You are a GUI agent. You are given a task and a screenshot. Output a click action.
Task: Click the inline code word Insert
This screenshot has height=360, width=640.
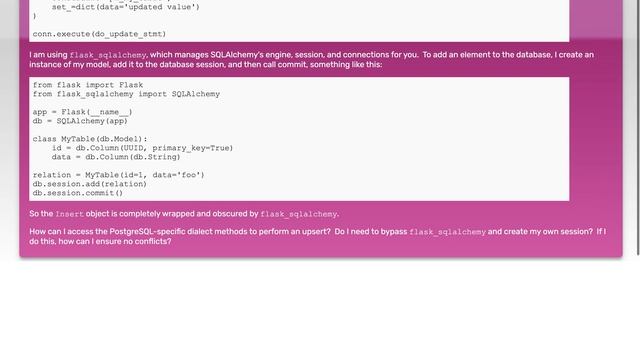click(x=69, y=214)
